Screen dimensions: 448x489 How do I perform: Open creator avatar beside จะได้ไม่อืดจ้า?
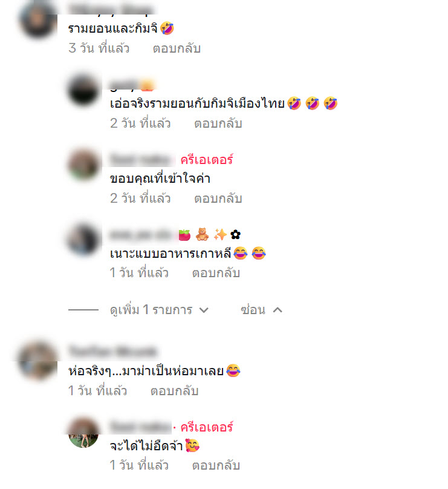pos(83,432)
